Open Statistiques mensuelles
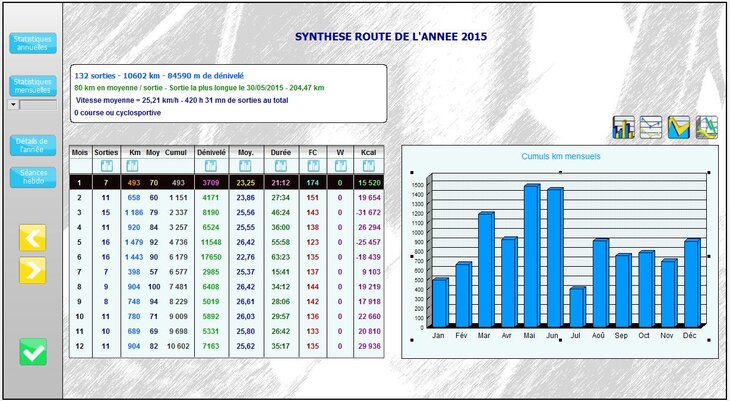This screenshot has width=730, height=401. [x=33, y=85]
